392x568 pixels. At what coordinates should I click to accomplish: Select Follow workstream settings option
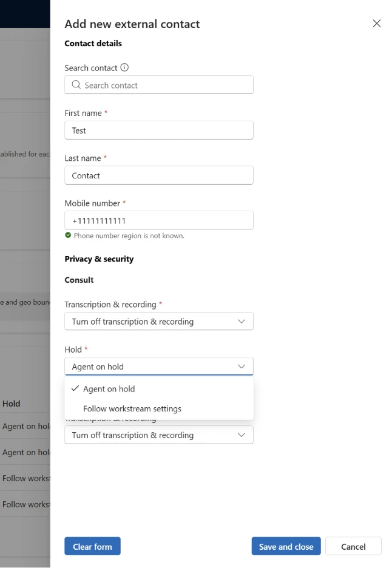pyautogui.click(x=132, y=409)
